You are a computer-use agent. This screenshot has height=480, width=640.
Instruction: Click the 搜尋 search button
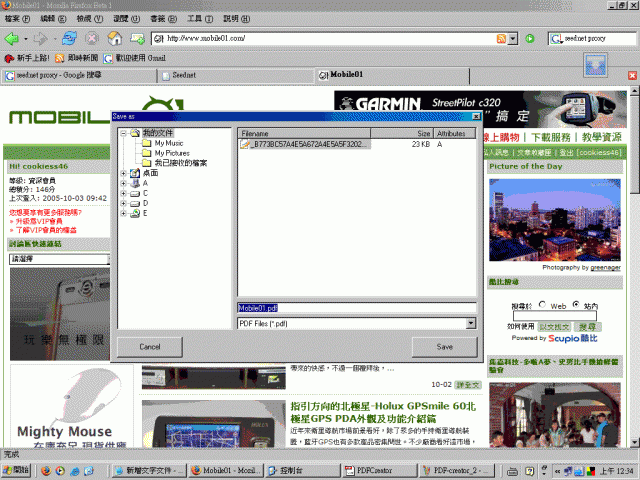click(587, 327)
